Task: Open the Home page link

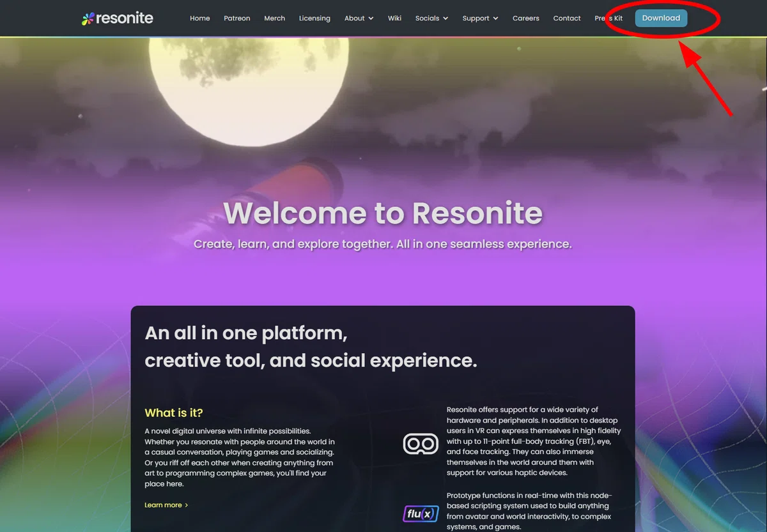Action: click(x=200, y=19)
